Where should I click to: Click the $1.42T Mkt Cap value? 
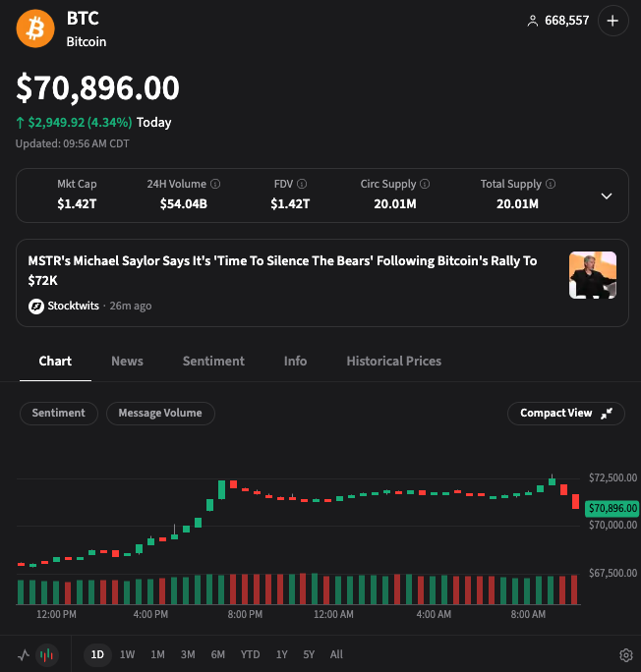78,204
